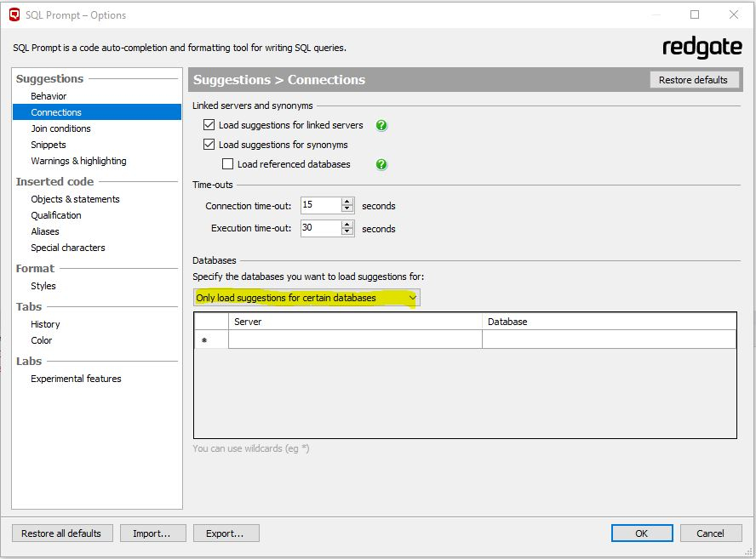Click the help icon beside Load referenced databases
The width and height of the screenshot is (756, 559).
point(381,165)
